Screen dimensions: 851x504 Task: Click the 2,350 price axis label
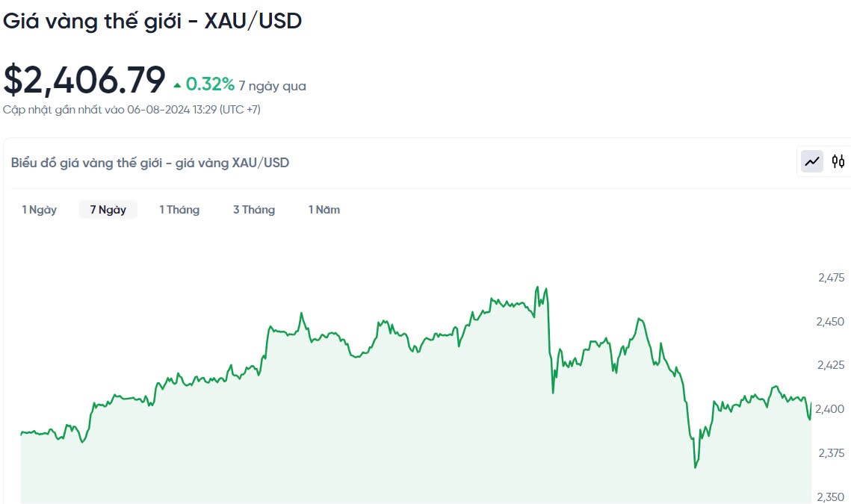pos(831,497)
